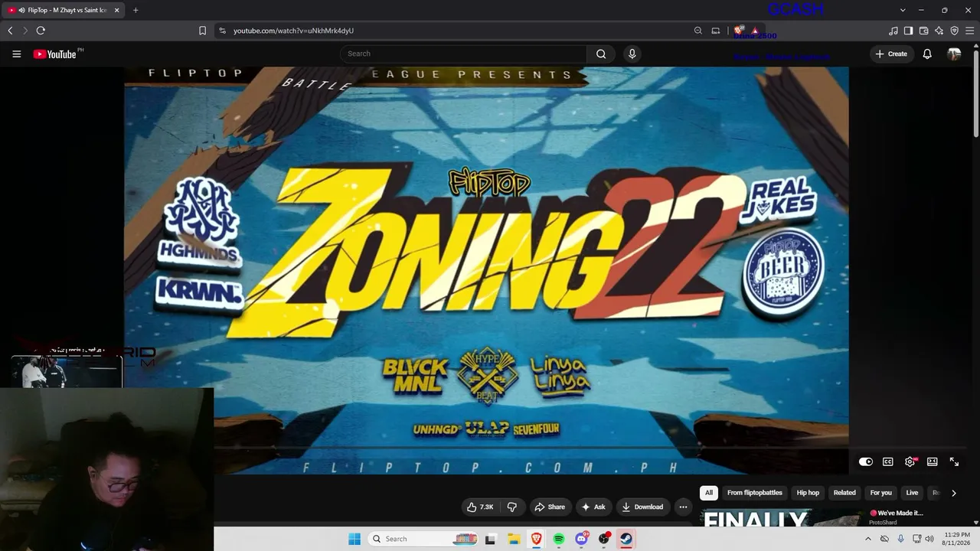
Task: Mute the tab via its speaker icon
Action: 21,10
